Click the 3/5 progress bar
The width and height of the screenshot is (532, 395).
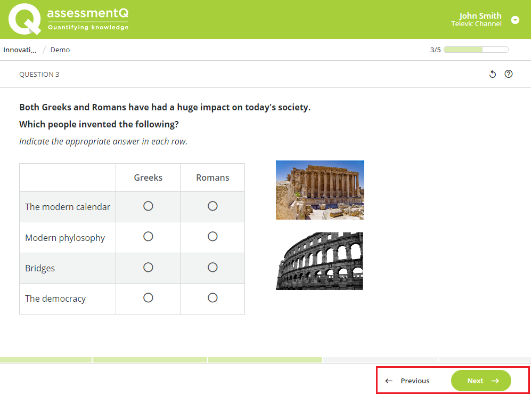click(476, 50)
